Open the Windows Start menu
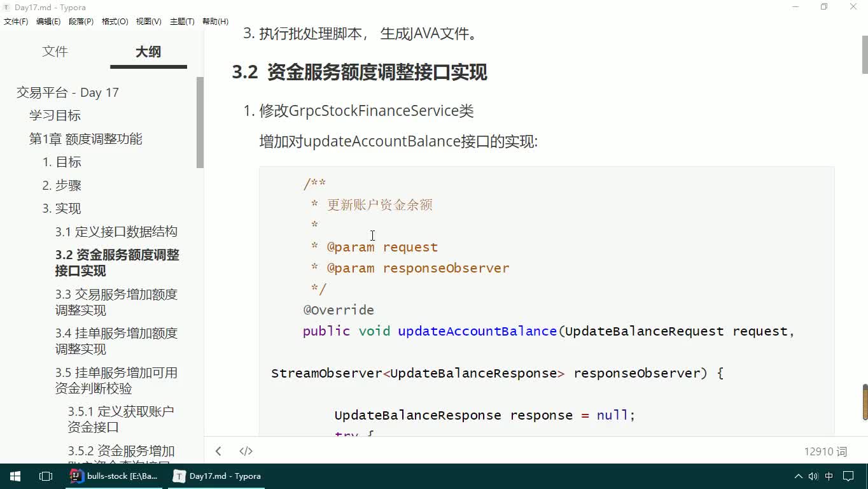 [15, 476]
